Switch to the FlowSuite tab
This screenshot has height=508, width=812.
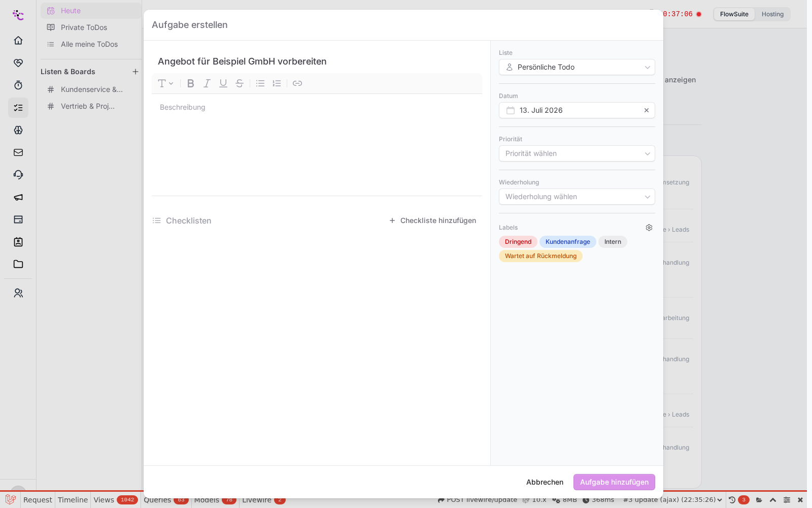point(734,14)
